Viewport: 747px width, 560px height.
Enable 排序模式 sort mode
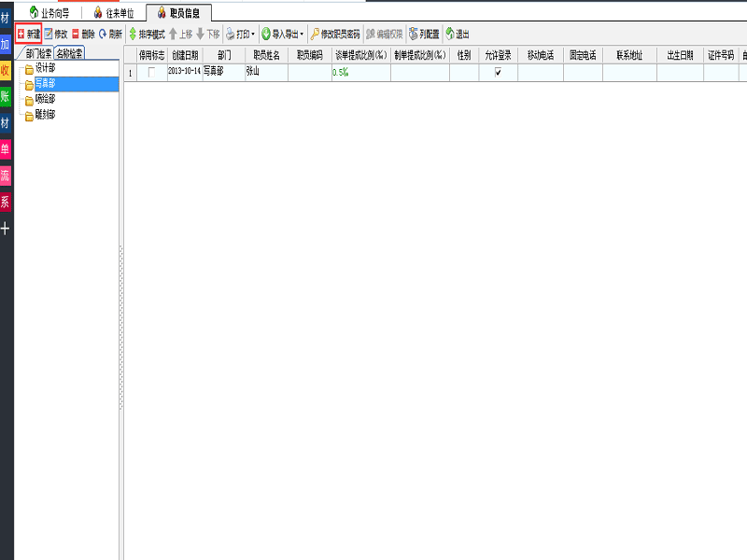click(146, 34)
